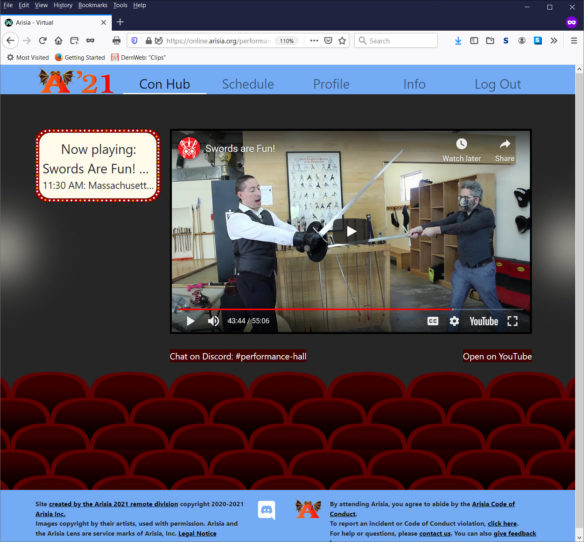Seek on the red video progress bar
584x542 pixels.
point(351,309)
